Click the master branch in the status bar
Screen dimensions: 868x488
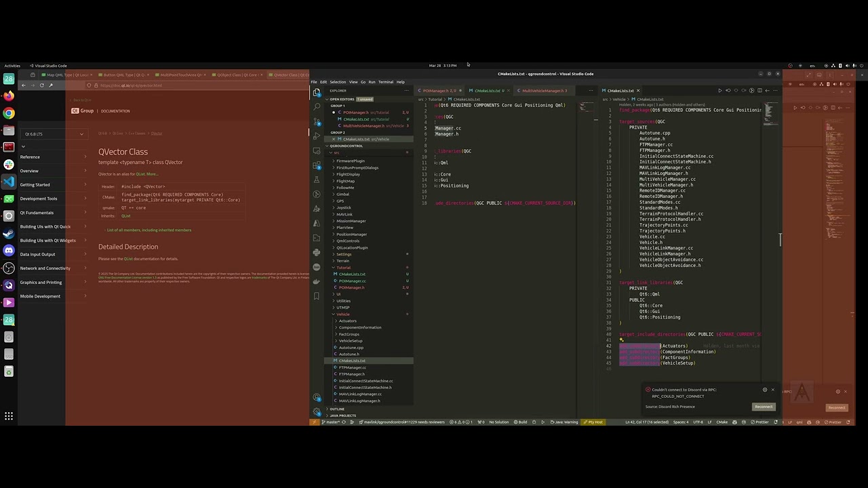[331, 422]
